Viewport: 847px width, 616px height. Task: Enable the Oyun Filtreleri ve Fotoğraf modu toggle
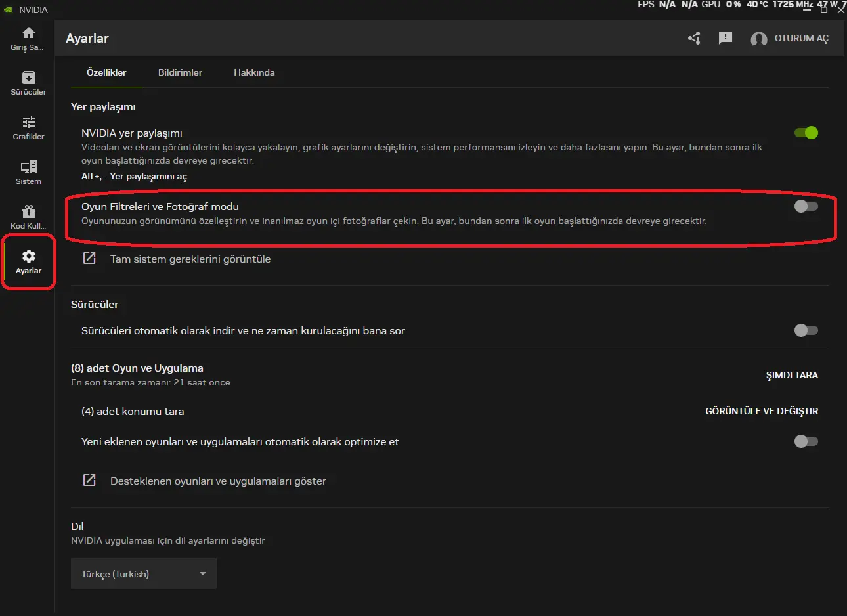(x=806, y=206)
